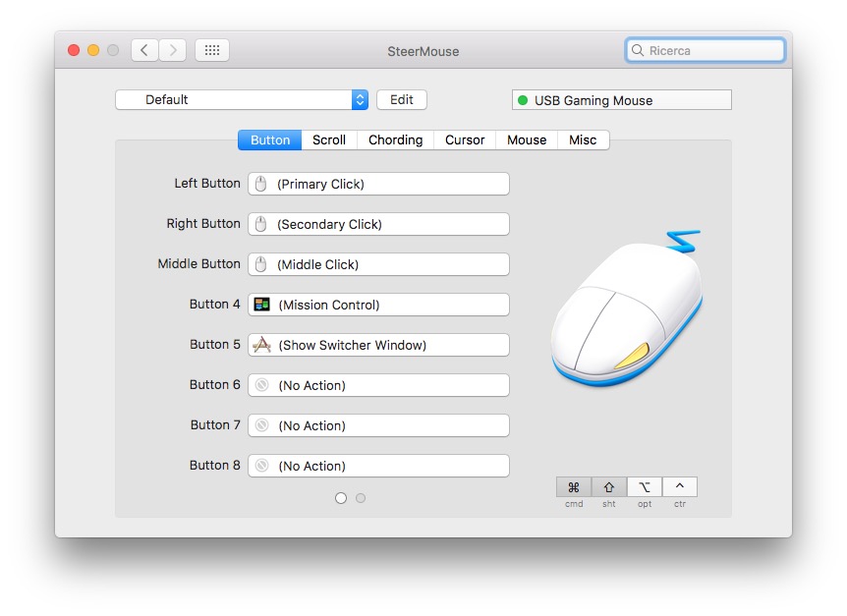Click the mouse icon in Right Button row
The height and width of the screenshot is (616, 847).
[261, 224]
